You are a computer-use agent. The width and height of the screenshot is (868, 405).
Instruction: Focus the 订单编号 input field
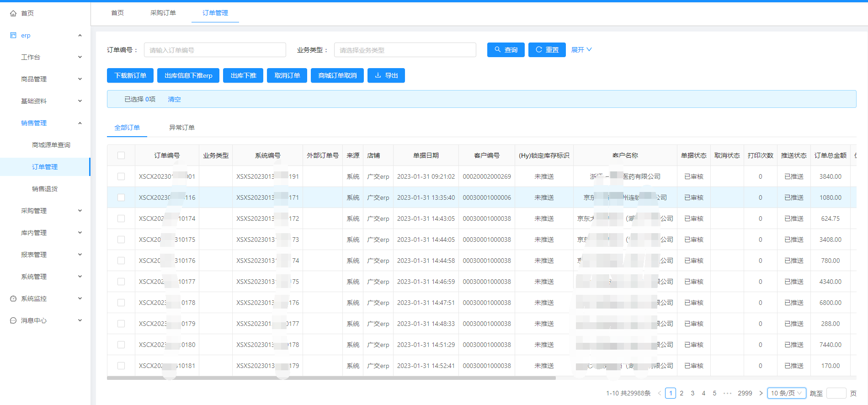click(215, 50)
